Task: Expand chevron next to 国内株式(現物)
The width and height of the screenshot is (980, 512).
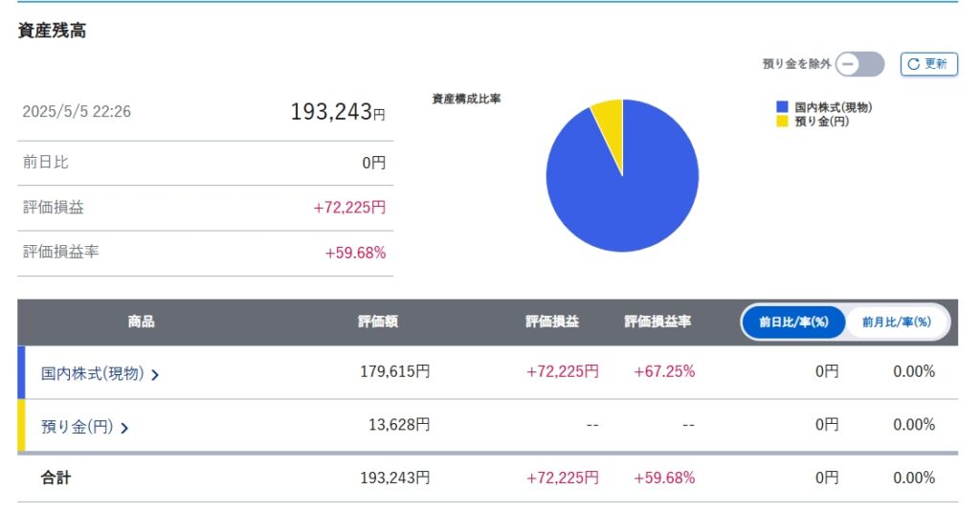Action: pos(155,374)
